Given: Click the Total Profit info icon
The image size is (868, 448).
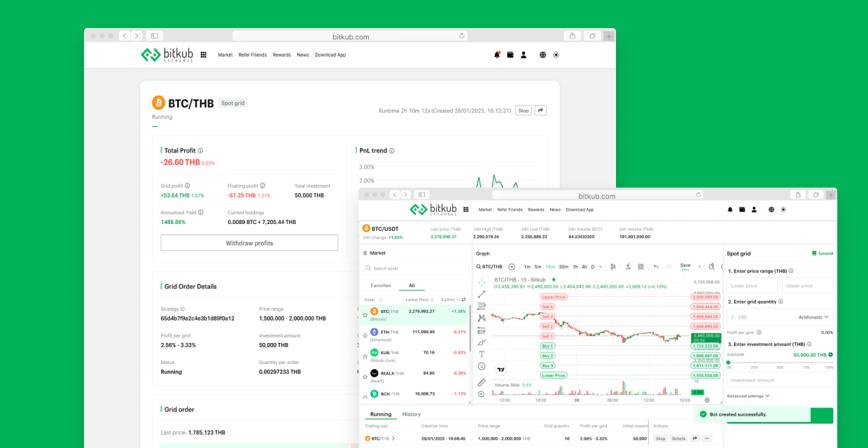Looking at the screenshot, I should point(200,150).
